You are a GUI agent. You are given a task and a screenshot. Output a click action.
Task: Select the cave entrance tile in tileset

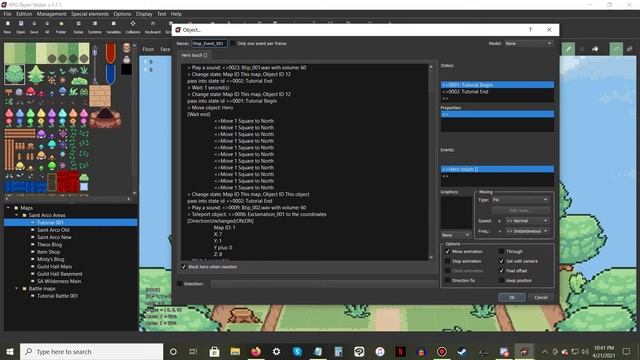point(105,118)
